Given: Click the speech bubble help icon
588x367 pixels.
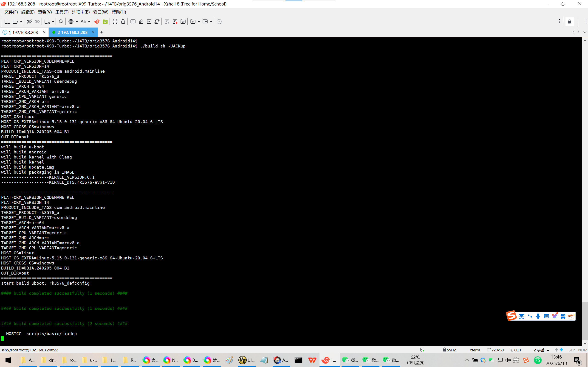Looking at the screenshot, I should 219,22.
